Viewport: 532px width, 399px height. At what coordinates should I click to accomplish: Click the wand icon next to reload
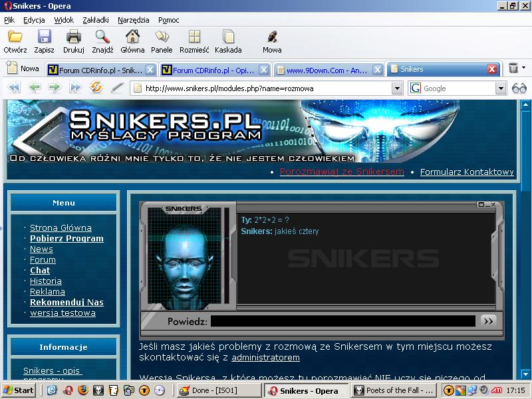117,88
